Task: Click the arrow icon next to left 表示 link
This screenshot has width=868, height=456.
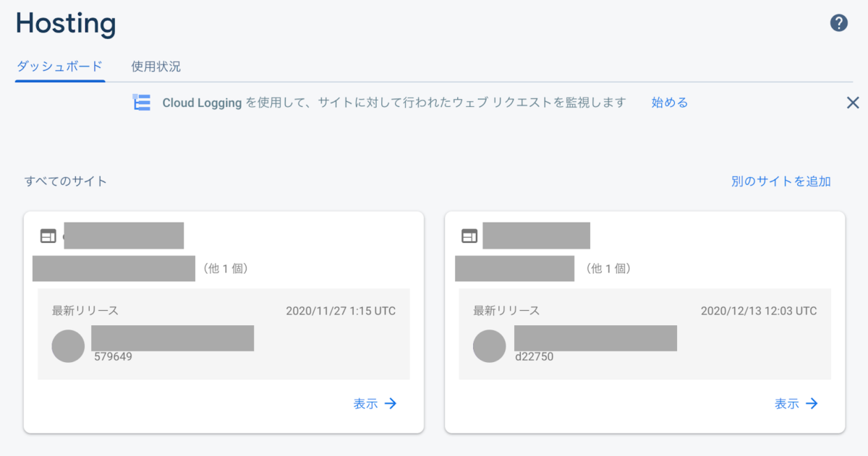Action: coord(391,403)
